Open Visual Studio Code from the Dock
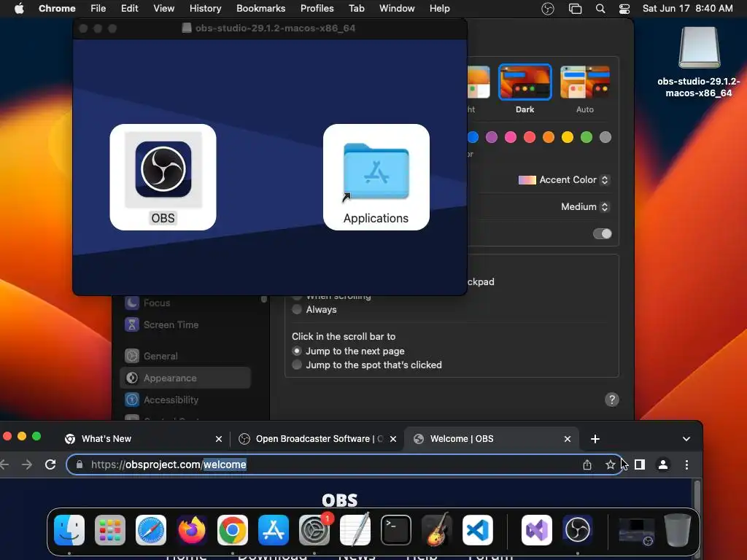Viewport: 747px width, 560px height. pyautogui.click(x=478, y=530)
